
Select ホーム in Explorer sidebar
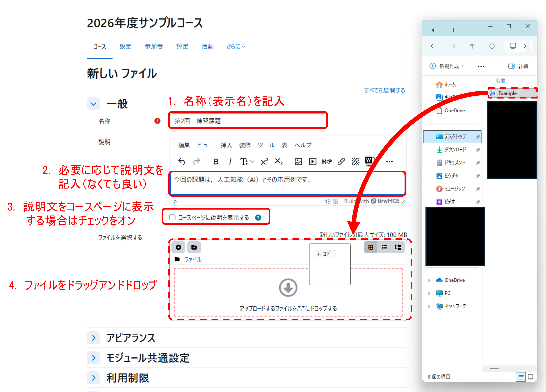click(446, 84)
